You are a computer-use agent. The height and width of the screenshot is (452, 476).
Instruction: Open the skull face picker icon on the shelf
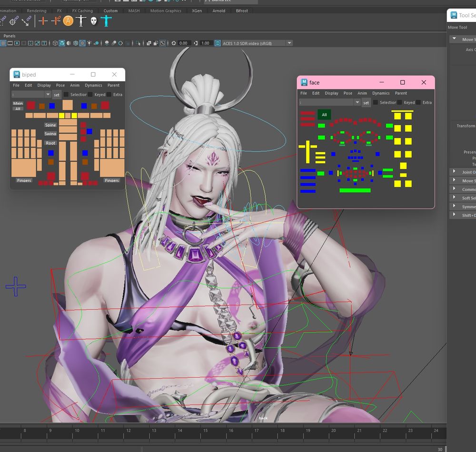coord(93,21)
